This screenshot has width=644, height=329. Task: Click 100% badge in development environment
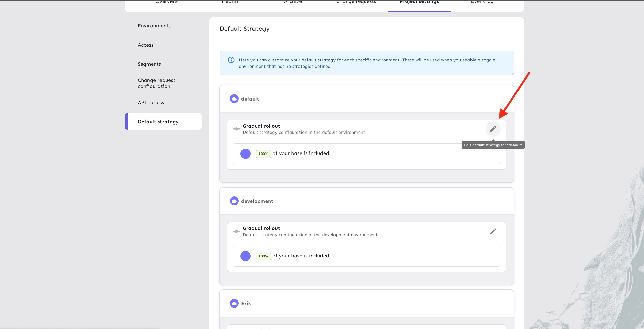click(x=263, y=256)
